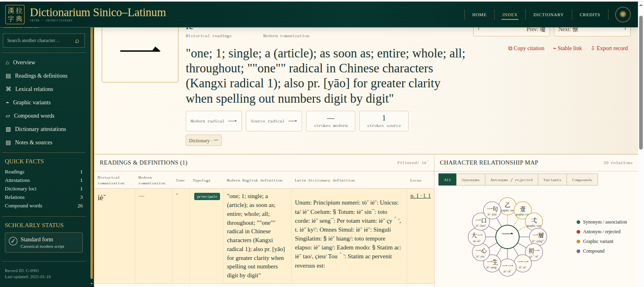This screenshot has width=644, height=287.
Task: Click red Antonym / rejected legend dot
Action: tap(579, 232)
